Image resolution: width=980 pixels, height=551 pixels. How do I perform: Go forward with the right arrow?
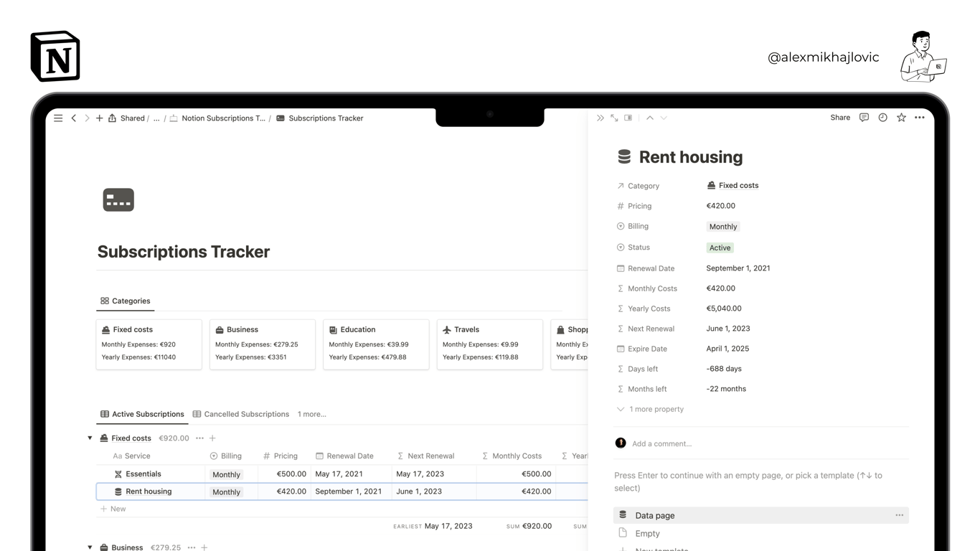tap(87, 118)
